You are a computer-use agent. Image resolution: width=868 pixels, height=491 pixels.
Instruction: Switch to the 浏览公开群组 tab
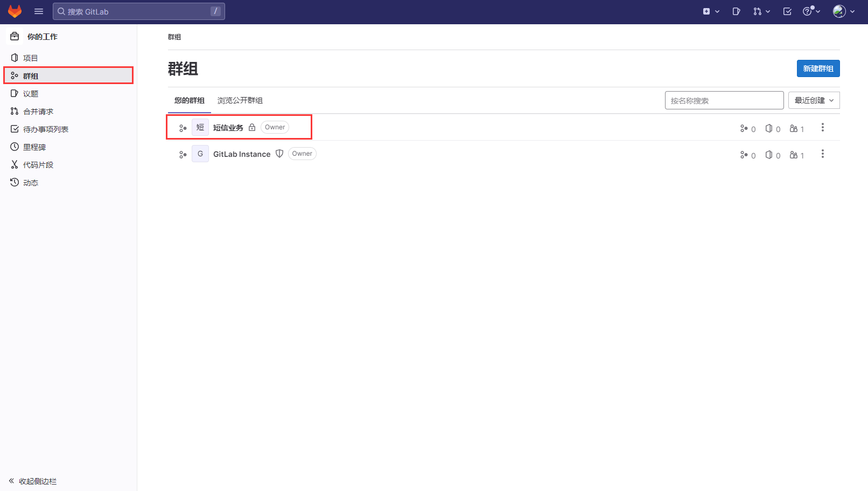tap(240, 101)
